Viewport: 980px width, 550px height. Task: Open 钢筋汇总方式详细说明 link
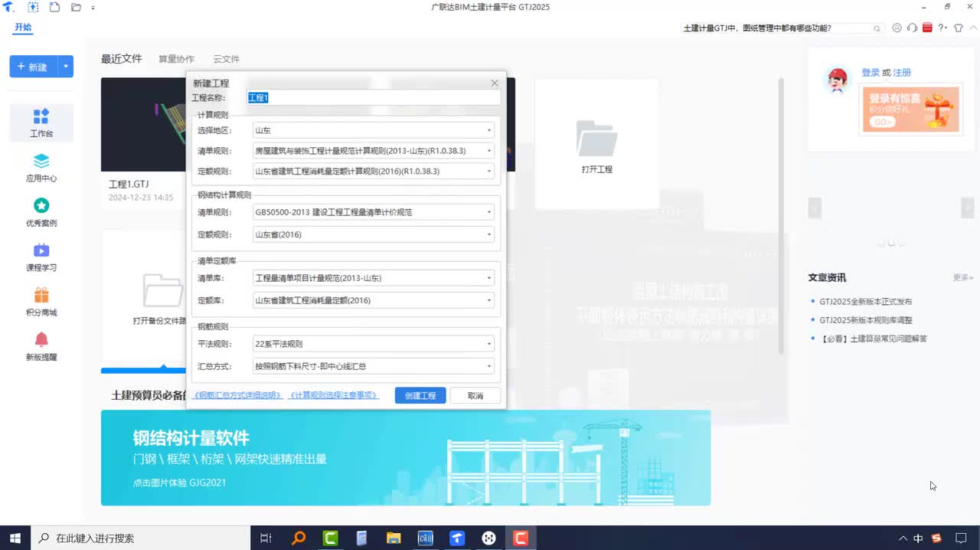[238, 396]
